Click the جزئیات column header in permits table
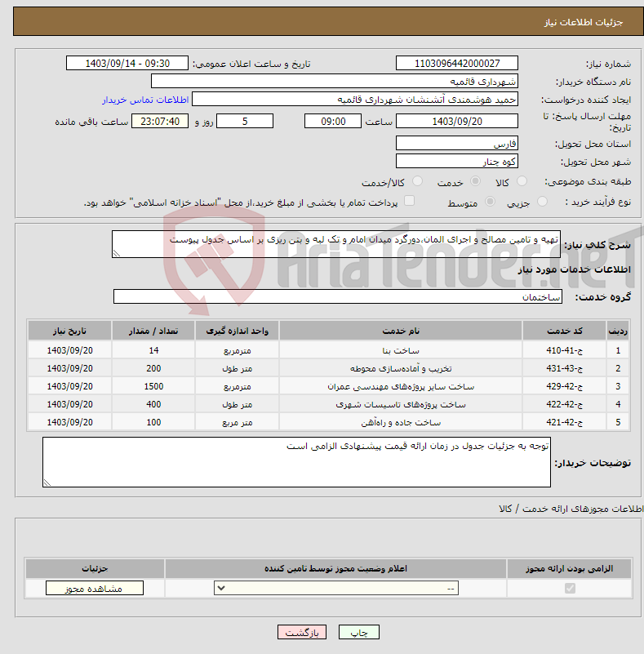This screenshot has height=654, width=644. (95, 568)
